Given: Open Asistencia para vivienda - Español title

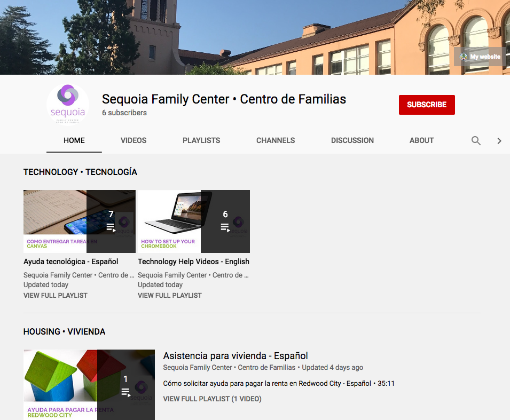Looking at the screenshot, I should click(236, 356).
